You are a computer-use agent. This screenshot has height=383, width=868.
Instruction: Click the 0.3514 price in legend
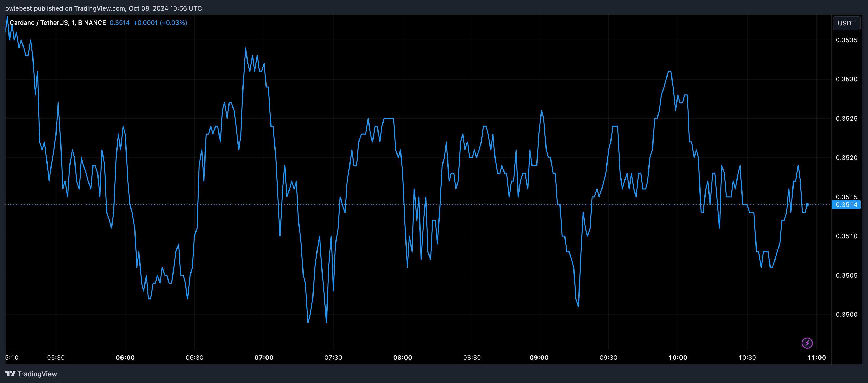[x=119, y=22]
